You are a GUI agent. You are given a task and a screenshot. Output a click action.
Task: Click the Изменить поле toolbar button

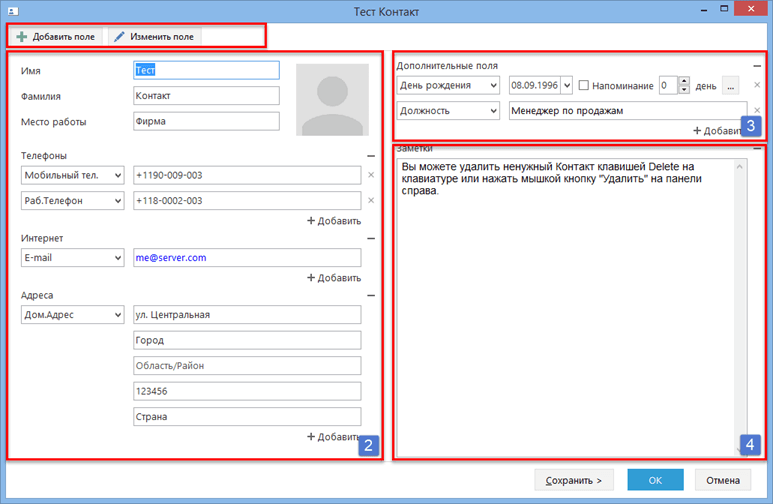pos(154,36)
